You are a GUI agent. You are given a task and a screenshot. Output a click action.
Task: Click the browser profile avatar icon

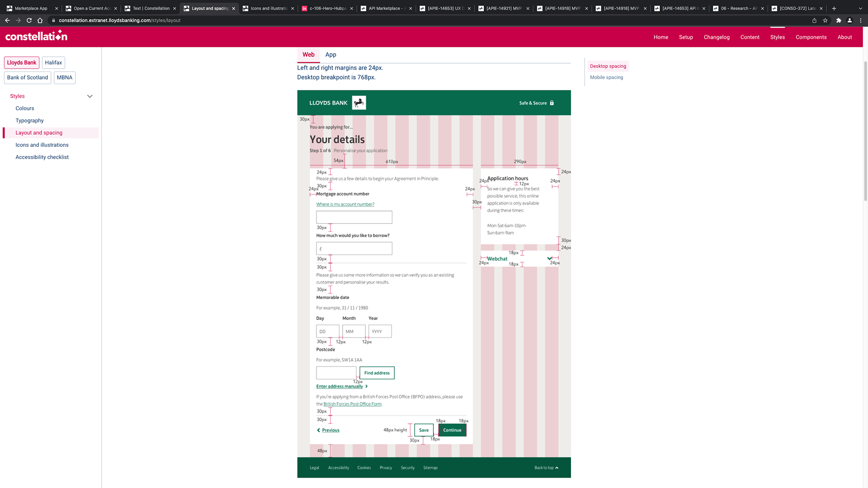point(849,20)
